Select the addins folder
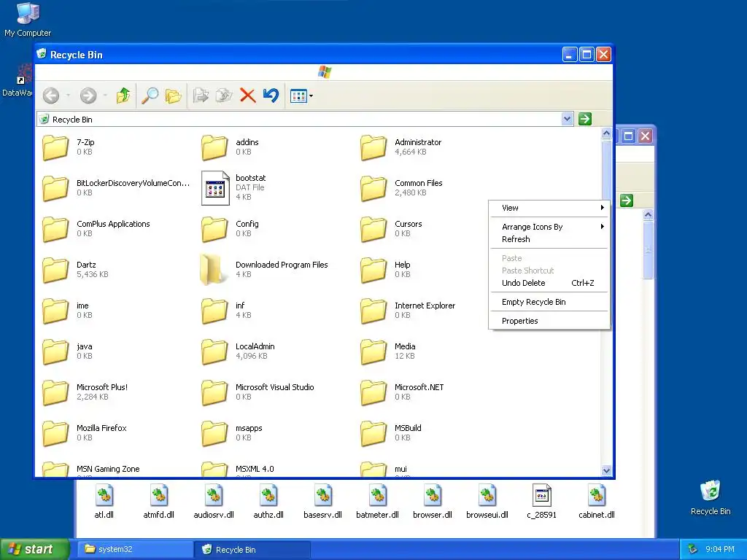Viewport: 747px width, 560px height. point(214,147)
